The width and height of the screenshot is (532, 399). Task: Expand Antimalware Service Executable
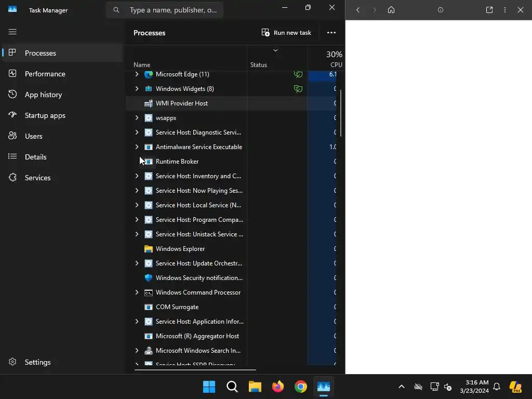coord(137,147)
